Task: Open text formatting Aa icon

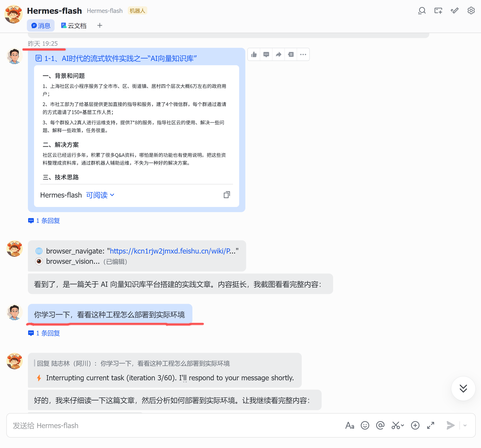Action: pos(350,425)
